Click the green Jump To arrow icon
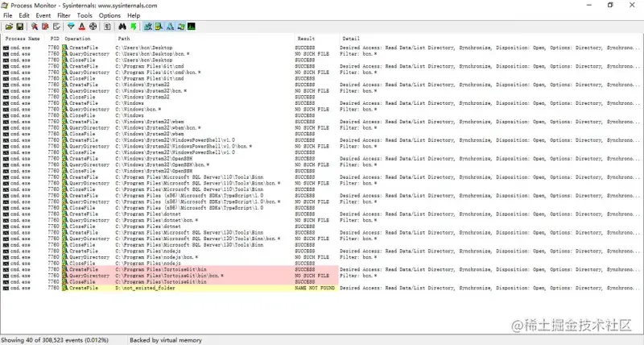This screenshot has width=644, height=345. click(x=133, y=27)
